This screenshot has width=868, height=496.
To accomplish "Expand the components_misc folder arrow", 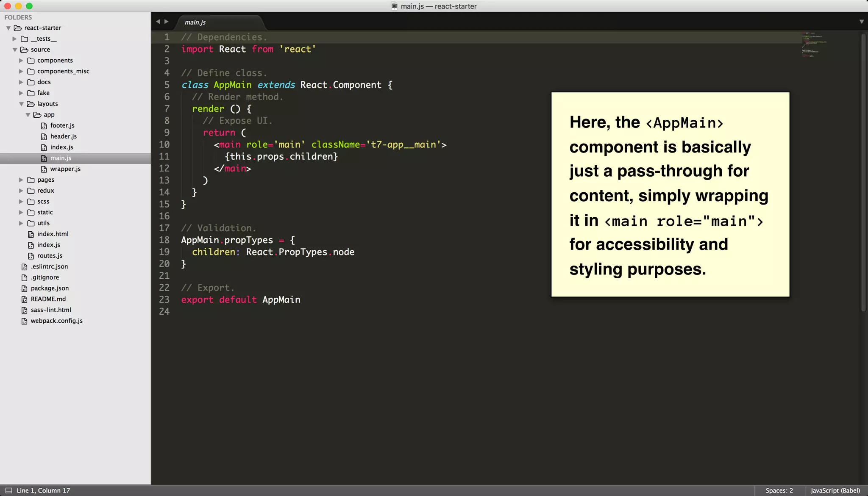I will (21, 72).
